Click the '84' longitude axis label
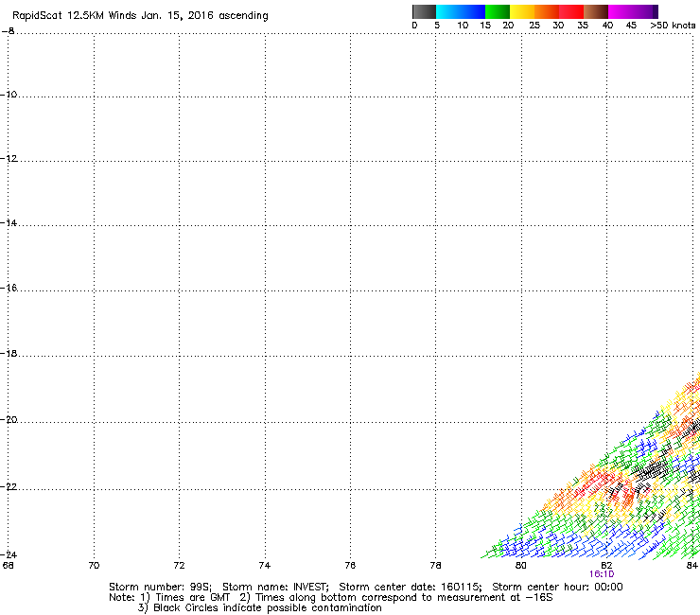700x615 pixels. pyautogui.click(x=692, y=566)
